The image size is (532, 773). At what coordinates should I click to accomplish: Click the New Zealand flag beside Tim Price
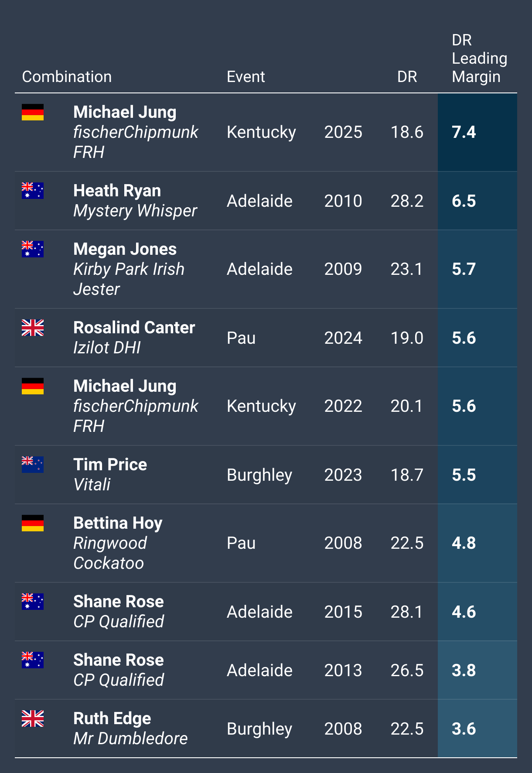pyautogui.click(x=33, y=465)
